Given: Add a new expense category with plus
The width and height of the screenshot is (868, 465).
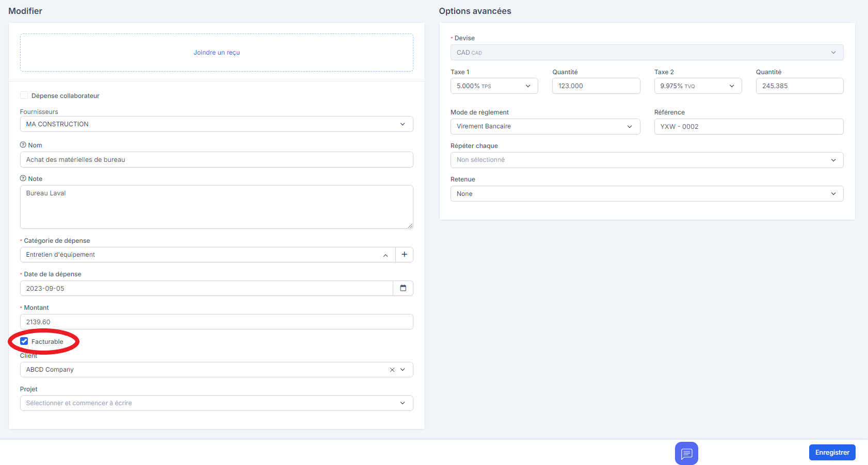Looking at the screenshot, I should point(404,255).
